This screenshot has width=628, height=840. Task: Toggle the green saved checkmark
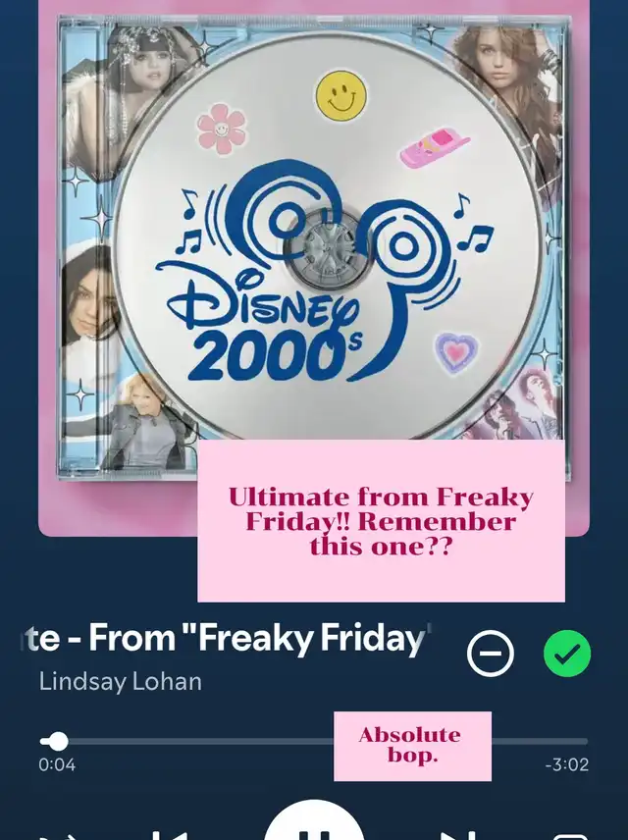(567, 653)
